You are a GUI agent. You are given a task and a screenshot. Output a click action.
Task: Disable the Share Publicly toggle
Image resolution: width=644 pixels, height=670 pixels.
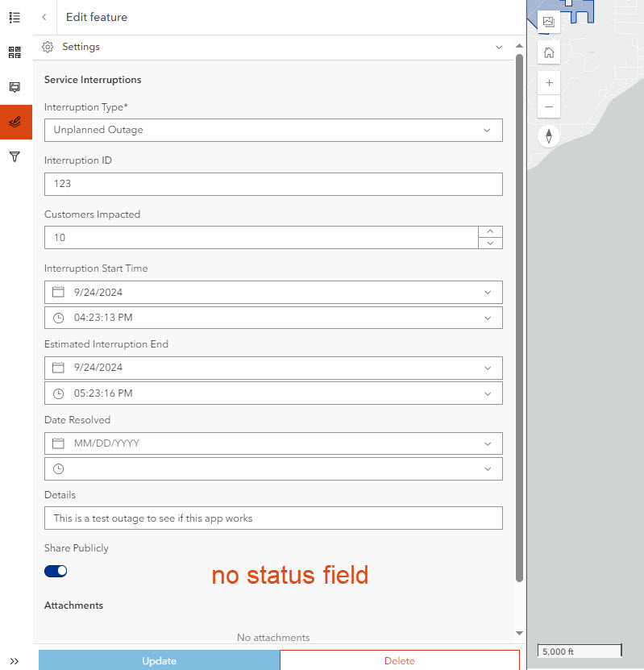pyautogui.click(x=55, y=570)
